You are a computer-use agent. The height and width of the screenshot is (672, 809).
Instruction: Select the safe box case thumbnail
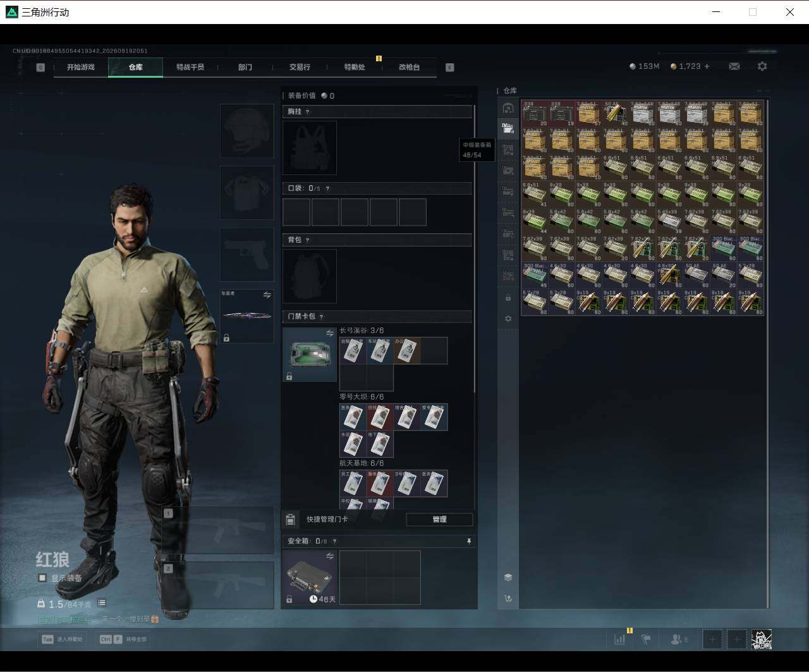(x=310, y=578)
